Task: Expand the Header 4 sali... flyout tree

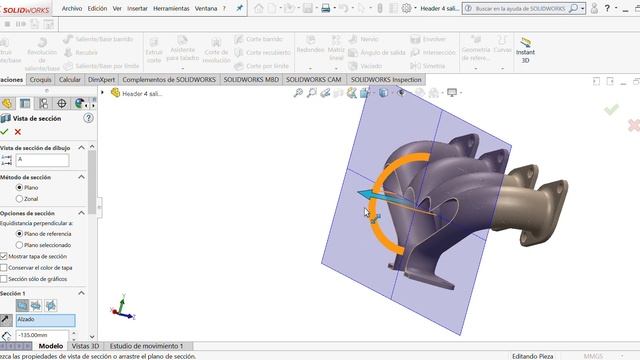Action: click(x=102, y=93)
